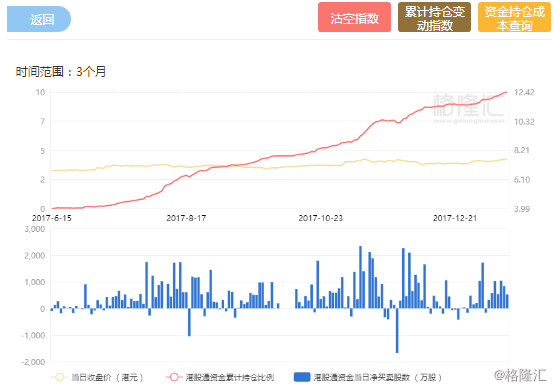Click the deepest negative blue bar past -1,000
The width and height of the screenshot is (554, 389).
point(397,330)
